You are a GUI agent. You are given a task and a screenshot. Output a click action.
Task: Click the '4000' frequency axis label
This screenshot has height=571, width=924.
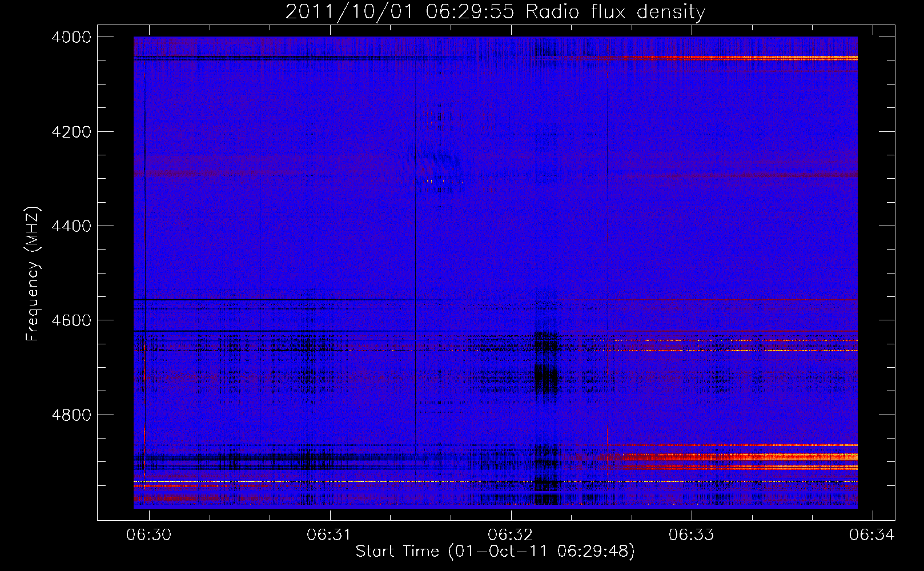(x=71, y=37)
